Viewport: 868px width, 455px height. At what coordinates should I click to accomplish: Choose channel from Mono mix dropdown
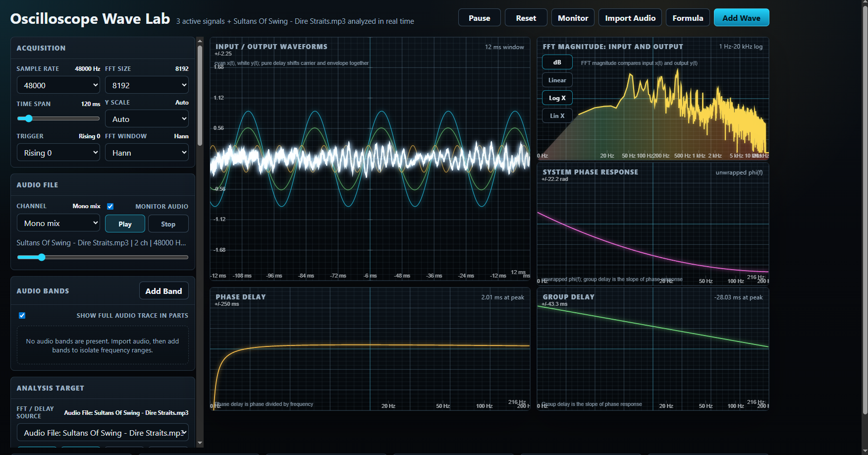pos(58,223)
